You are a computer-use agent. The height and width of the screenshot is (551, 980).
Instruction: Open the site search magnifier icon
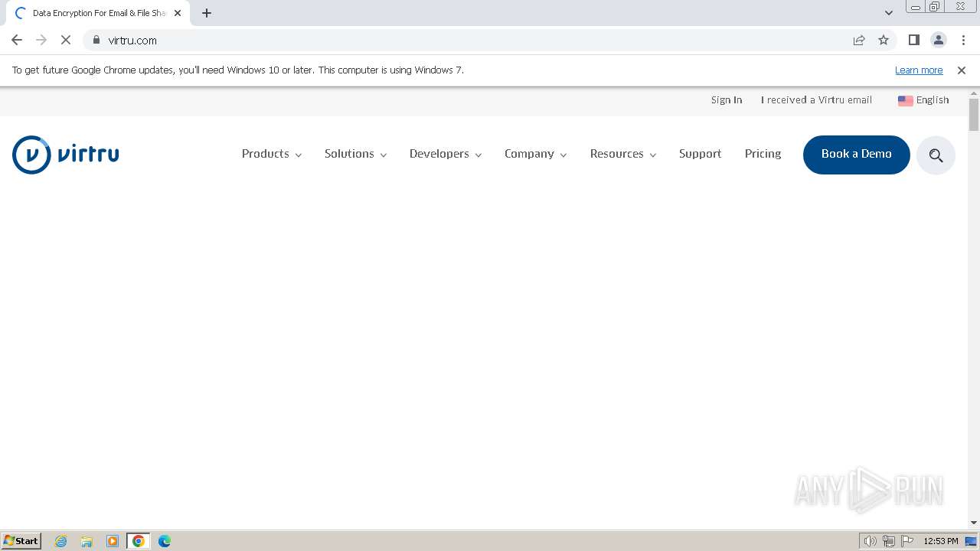(936, 155)
